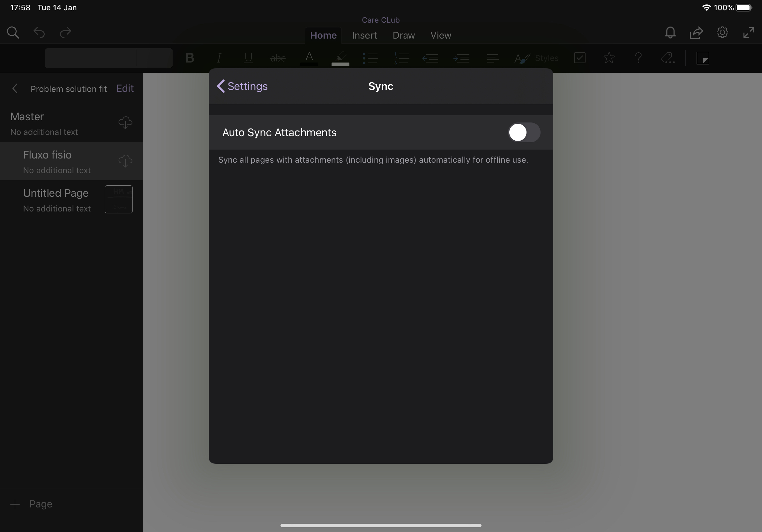Screen dimensions: 762x532
Task: Click the font name field
Action: [91, 58]
